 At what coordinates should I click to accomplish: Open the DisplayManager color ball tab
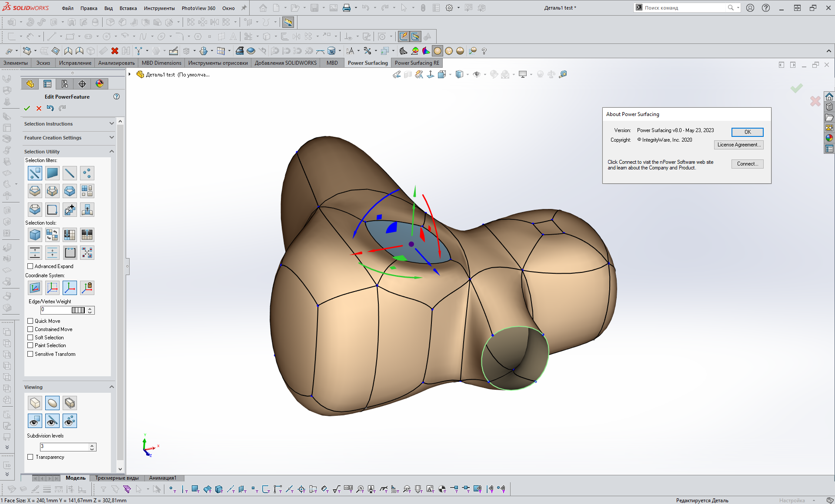pos(100,84)
